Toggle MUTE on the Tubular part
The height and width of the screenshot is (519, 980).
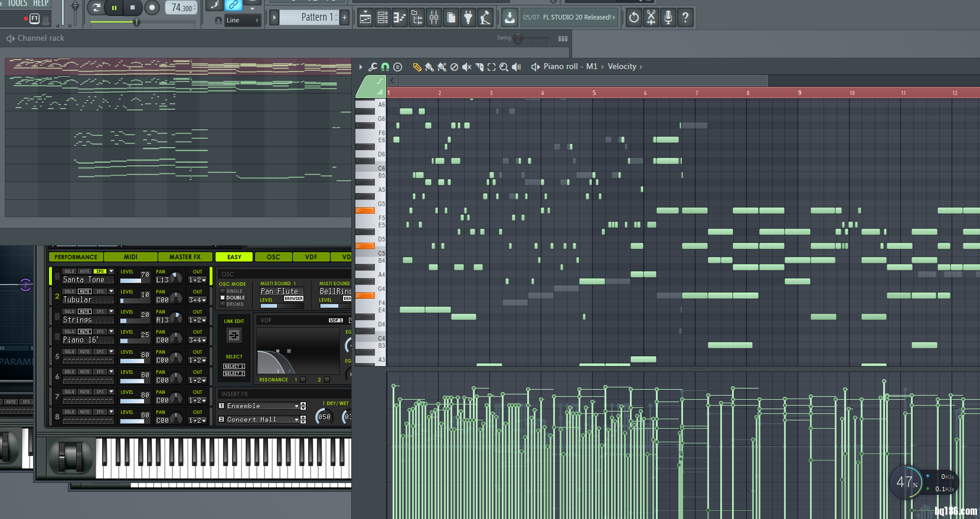point(85,292)
